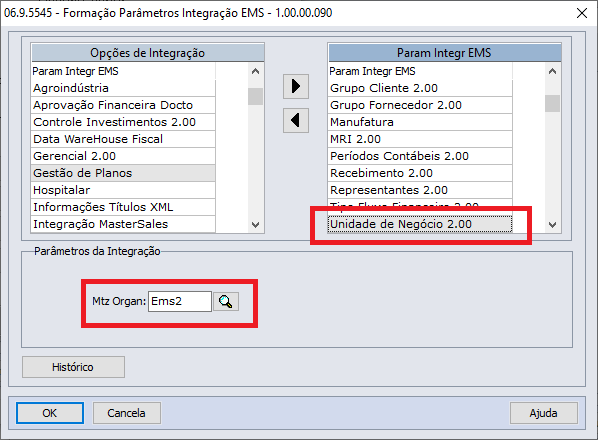Select Recebimento 2.00 row
Screen dimensions: 598x440
(420, 173)
